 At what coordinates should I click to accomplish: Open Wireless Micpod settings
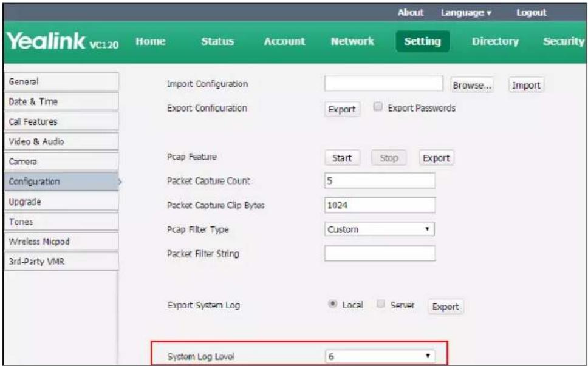(62, 242)
